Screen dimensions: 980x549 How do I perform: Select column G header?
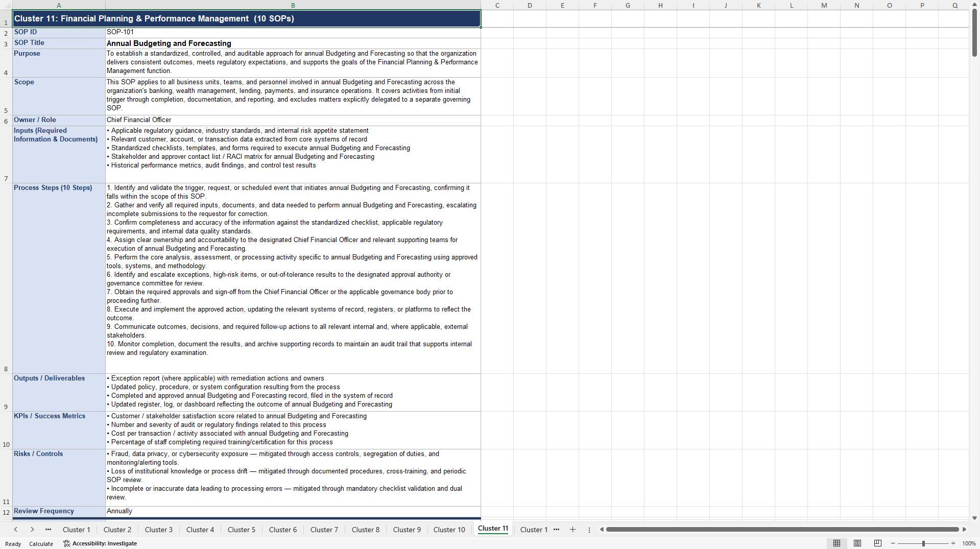pos(628,5)
